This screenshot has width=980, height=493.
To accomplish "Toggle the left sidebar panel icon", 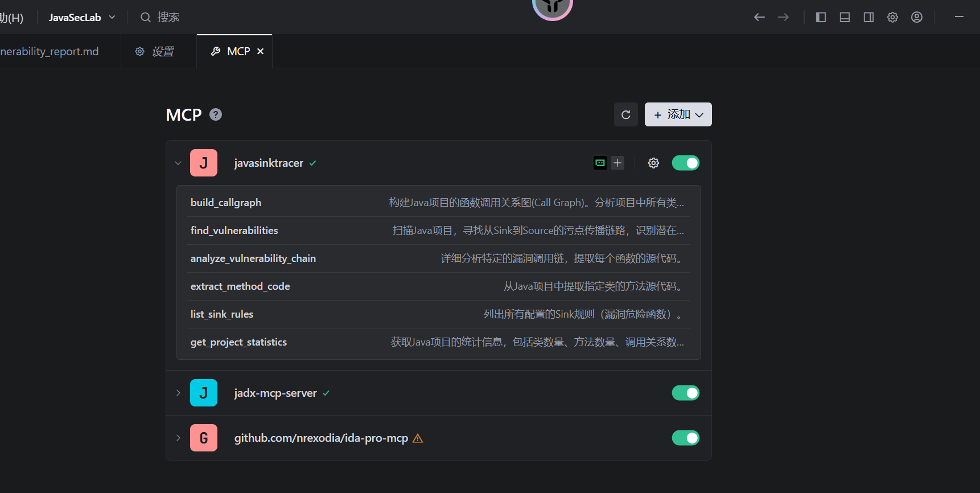I will pos(821,17).
